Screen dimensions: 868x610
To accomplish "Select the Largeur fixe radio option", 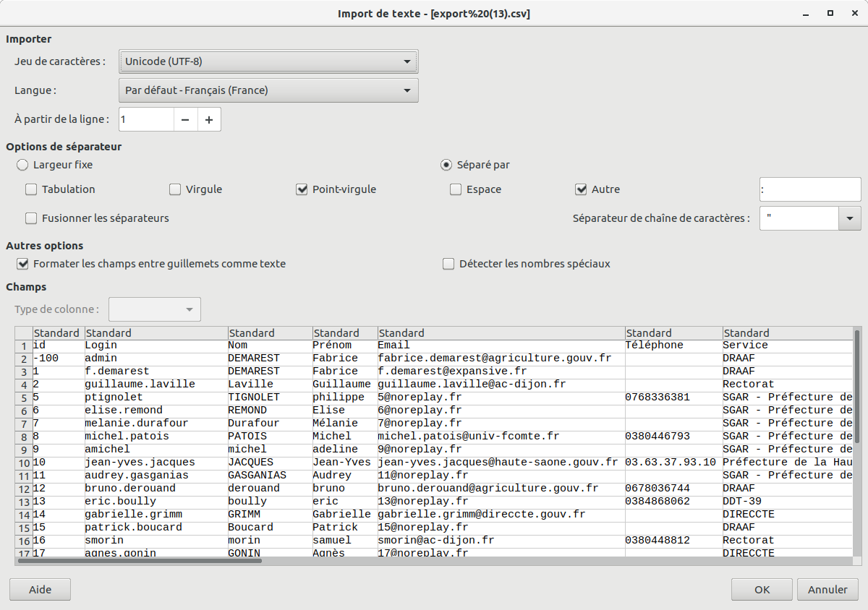I will (22, 165).
